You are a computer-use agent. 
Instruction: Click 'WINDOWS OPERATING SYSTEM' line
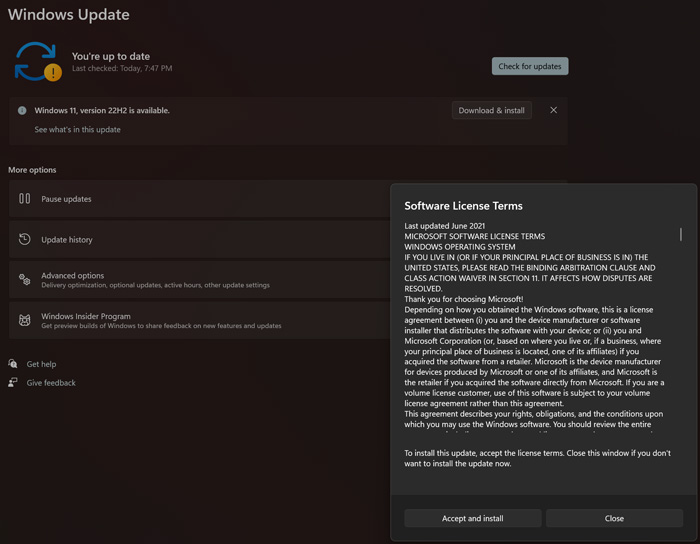point(460,247)
